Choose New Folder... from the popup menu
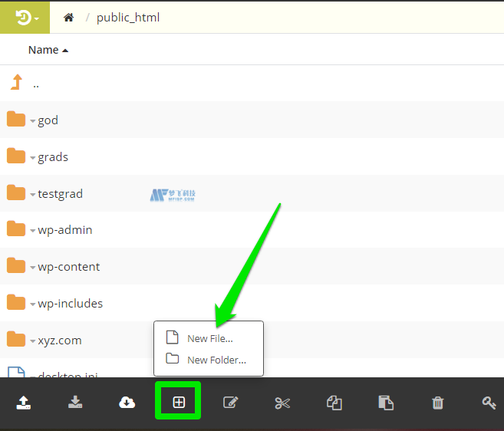504x431 pixels. 216,360
